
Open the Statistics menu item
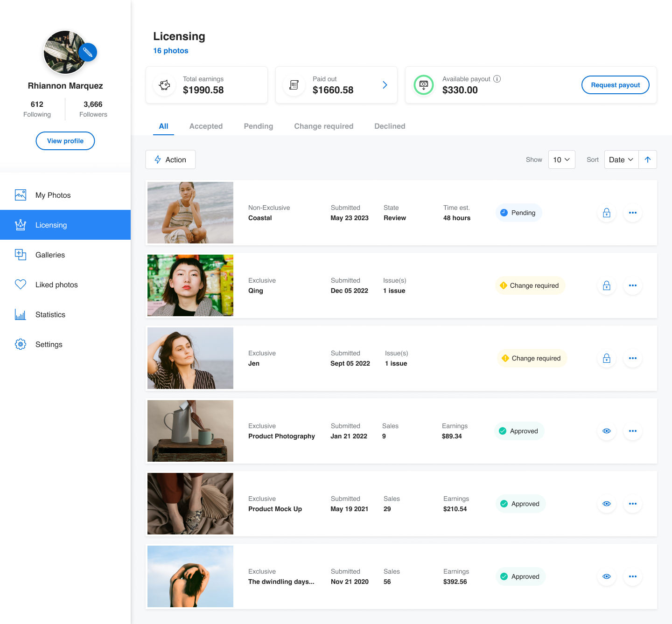[65, 314]
